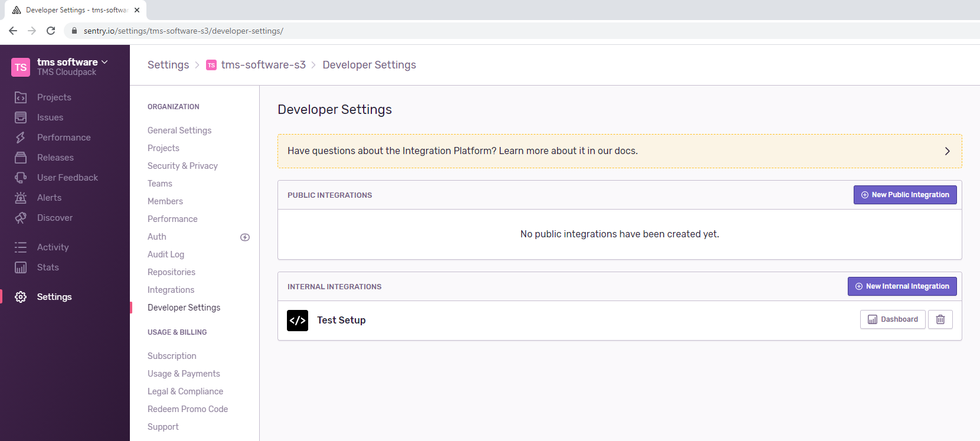The image size is (980, 441).
Task: Open Issues via its sidebar icon
Action: 21,117
